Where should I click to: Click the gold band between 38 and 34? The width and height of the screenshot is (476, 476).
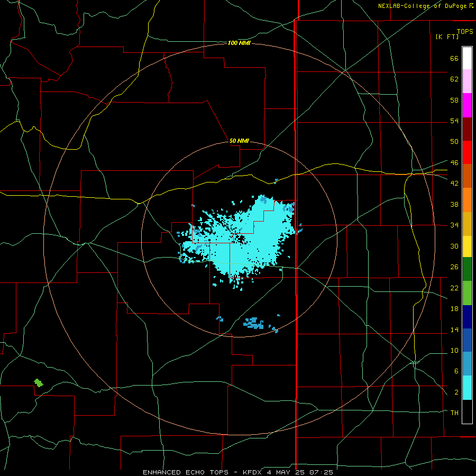tap(467, 224)
